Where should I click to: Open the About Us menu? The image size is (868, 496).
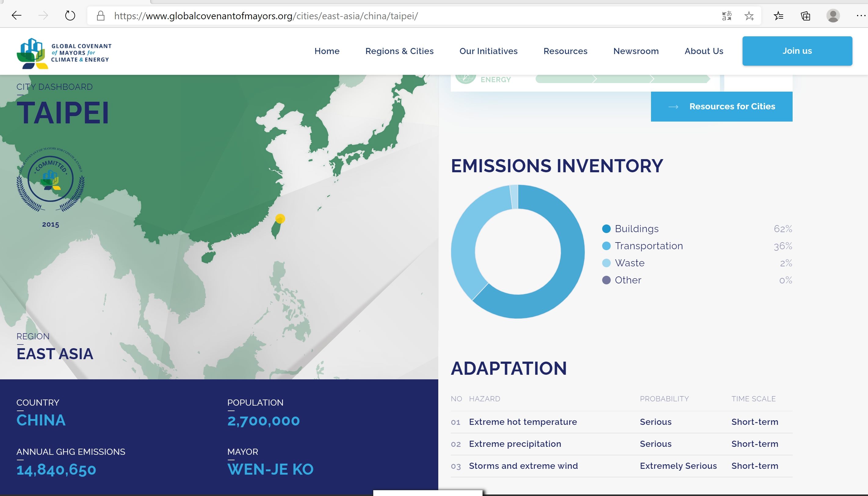(x=703, y=51)
